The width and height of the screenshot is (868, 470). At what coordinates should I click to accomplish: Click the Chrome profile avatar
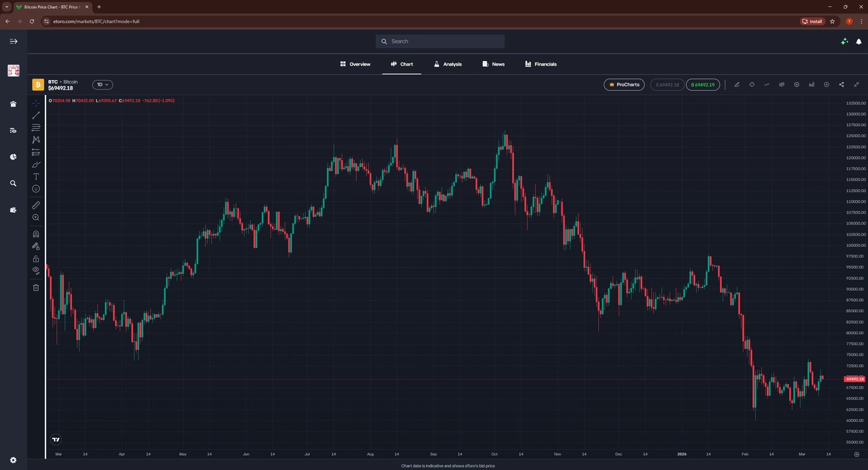(849, 21)
